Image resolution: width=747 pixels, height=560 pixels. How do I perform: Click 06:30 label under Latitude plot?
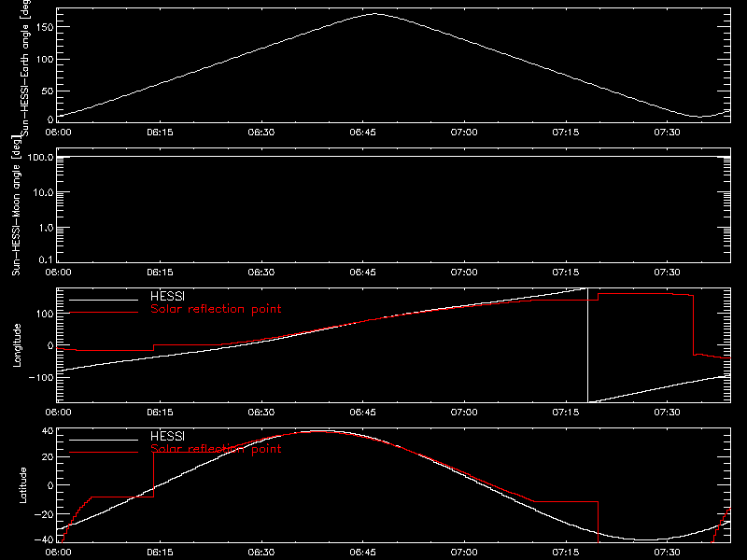click(261, 553)
